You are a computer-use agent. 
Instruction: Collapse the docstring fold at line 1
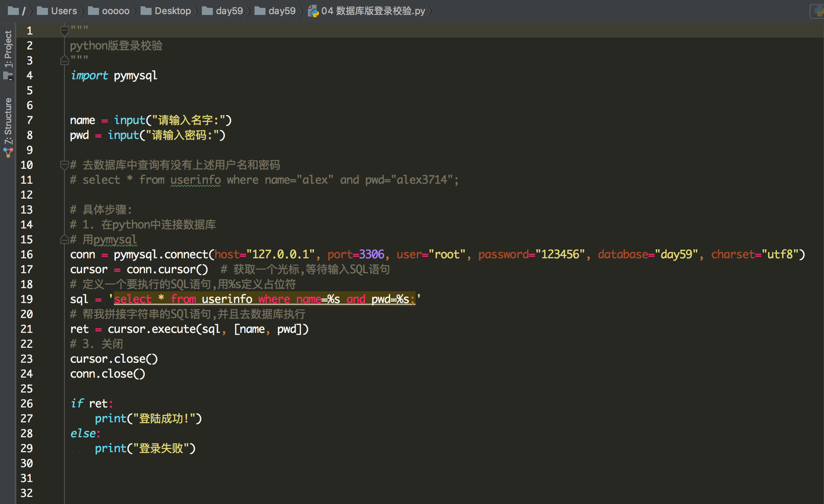tap(64, 30)
